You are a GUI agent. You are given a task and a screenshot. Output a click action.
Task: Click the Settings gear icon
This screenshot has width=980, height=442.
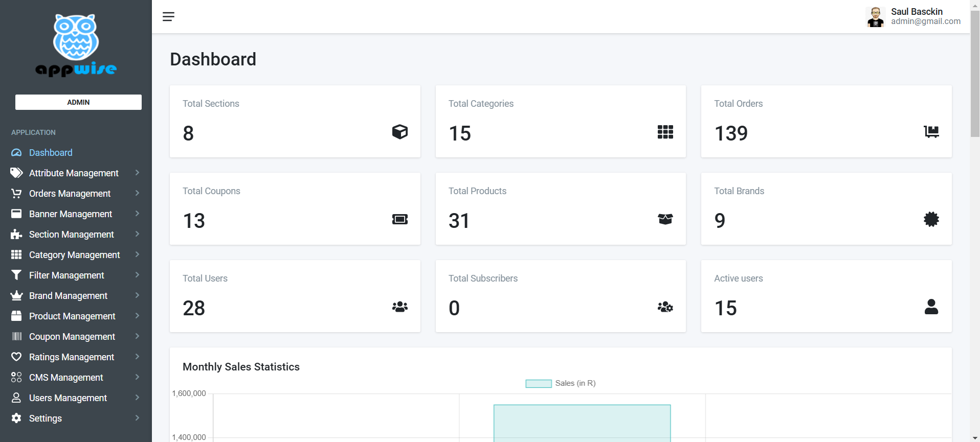(16, 418)
